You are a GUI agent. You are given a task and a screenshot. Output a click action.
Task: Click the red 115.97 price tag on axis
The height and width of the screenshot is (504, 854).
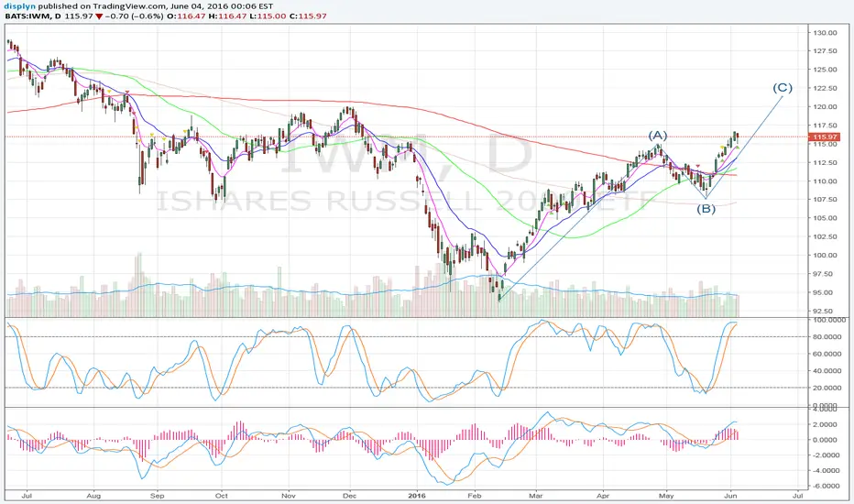click(x=825, y=137)
